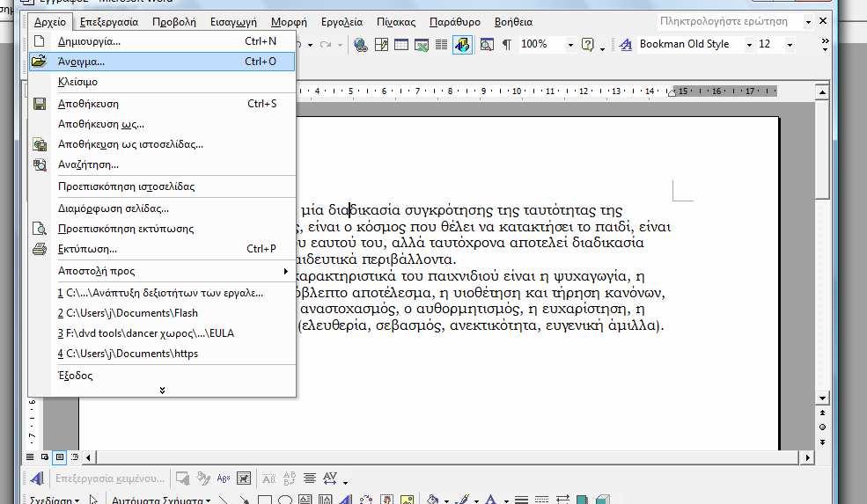The image size is (867, 504).
Task: Open recent file 3 F:\dvd tools EULA
Action: [162, 333]
